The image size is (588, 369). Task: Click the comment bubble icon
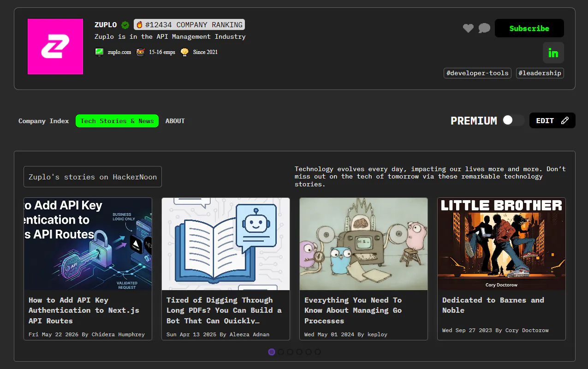[x=484, y=29]
